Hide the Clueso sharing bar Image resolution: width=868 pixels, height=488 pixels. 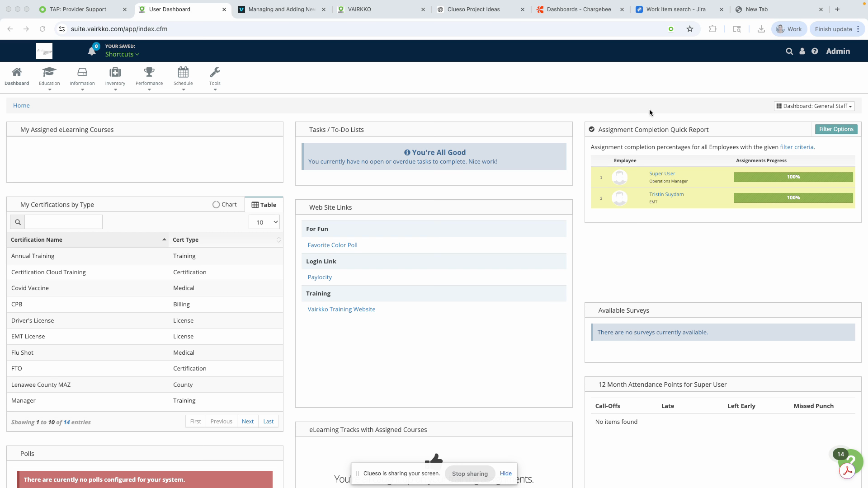(505, 474)
